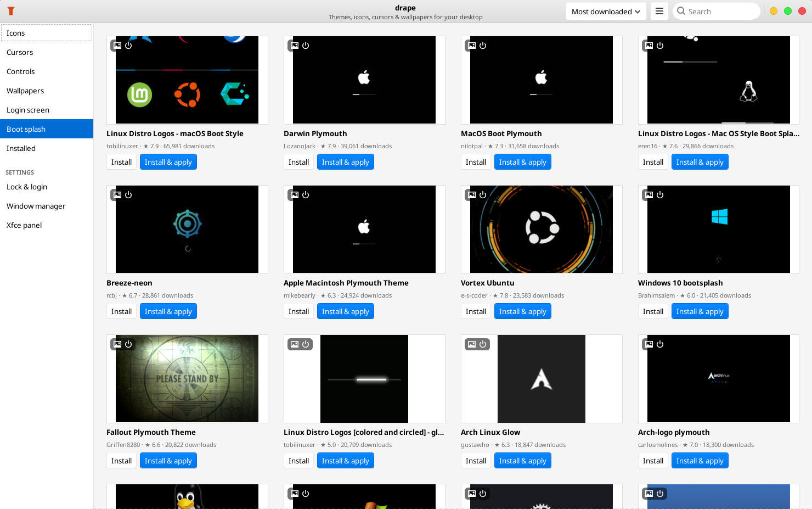Image resolution: width=812 pixels, height=509 pixels.
Task: Open the hamburger menu in the header
Action: 659,11
